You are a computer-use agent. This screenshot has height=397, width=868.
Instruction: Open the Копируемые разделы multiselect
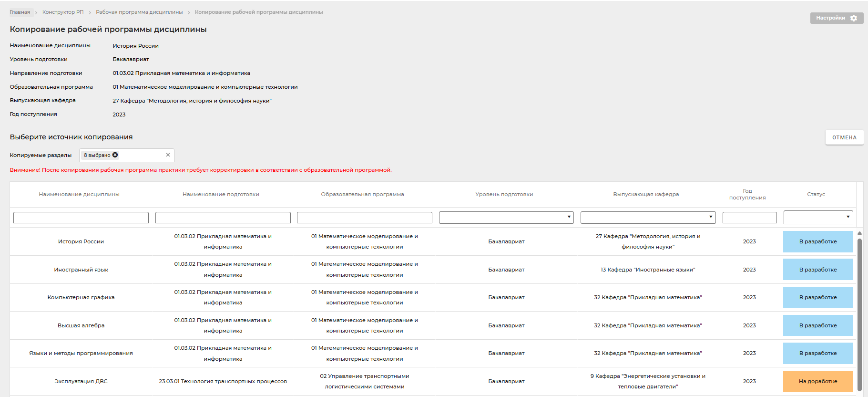pyautogui.click(x=127, y=155)
